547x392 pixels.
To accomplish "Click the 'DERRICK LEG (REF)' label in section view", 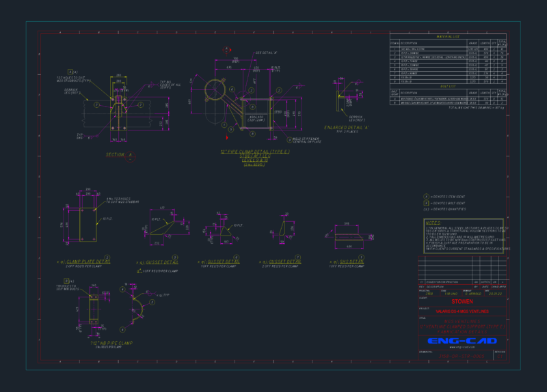I will (72, 92).
